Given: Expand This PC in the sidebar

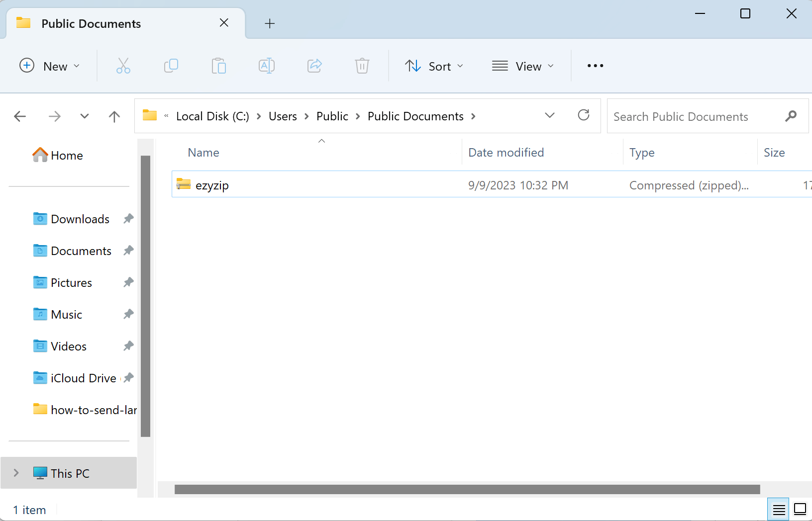Looking at the screenshot, I should coord(16,473).
